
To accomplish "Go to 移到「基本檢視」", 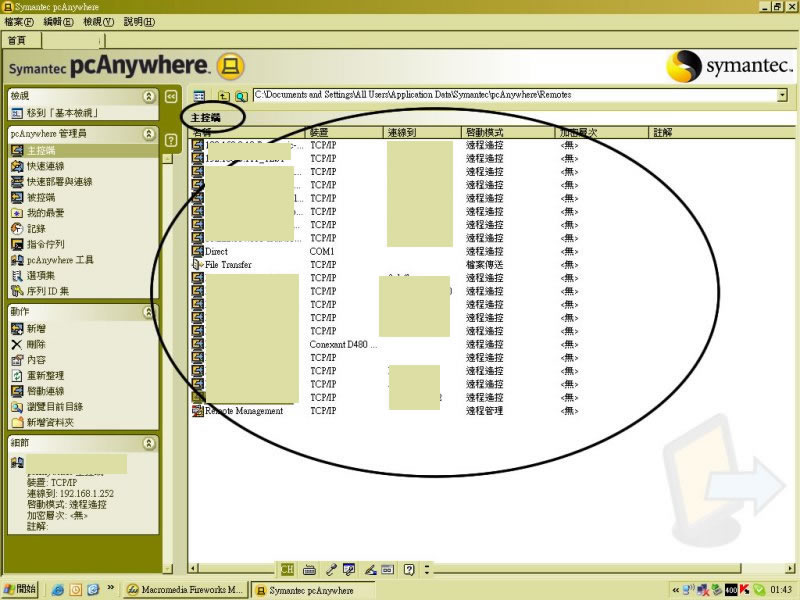I will pyautogui.click(x=55, y=113).
